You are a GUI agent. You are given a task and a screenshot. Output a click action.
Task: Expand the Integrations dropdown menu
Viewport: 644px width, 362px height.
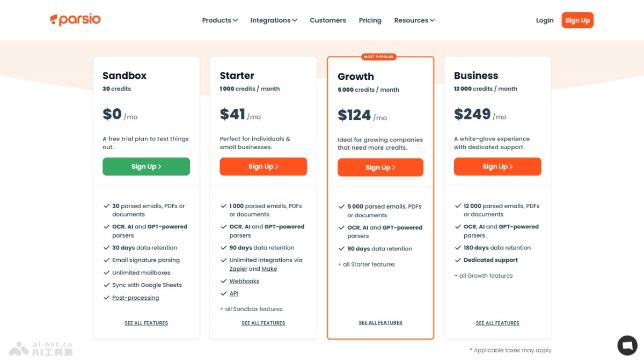[x=273, y=20]
